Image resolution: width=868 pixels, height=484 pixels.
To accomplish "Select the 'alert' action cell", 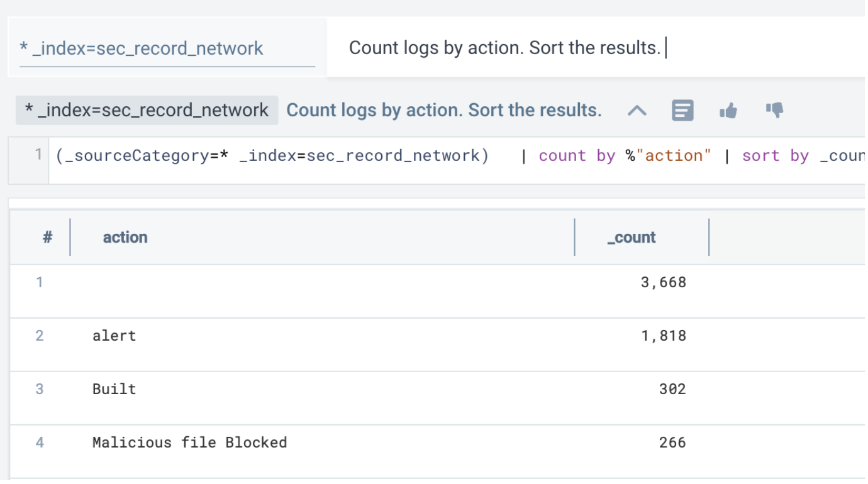I will click(x=114, y=336).
